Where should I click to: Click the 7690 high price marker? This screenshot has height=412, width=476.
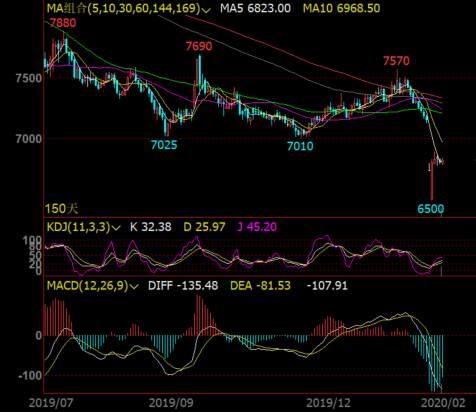[x=199, y=46]
